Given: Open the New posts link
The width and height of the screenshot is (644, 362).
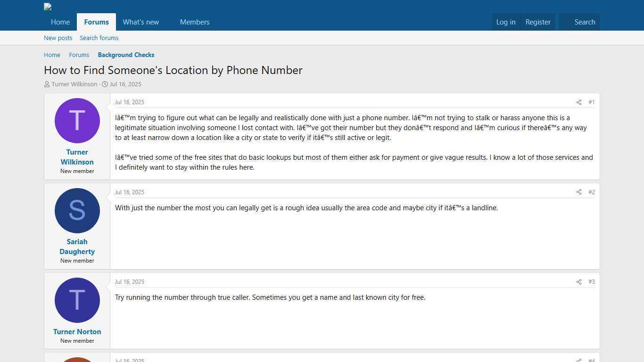Looking at the screenshot, I should tap(58, 38).
